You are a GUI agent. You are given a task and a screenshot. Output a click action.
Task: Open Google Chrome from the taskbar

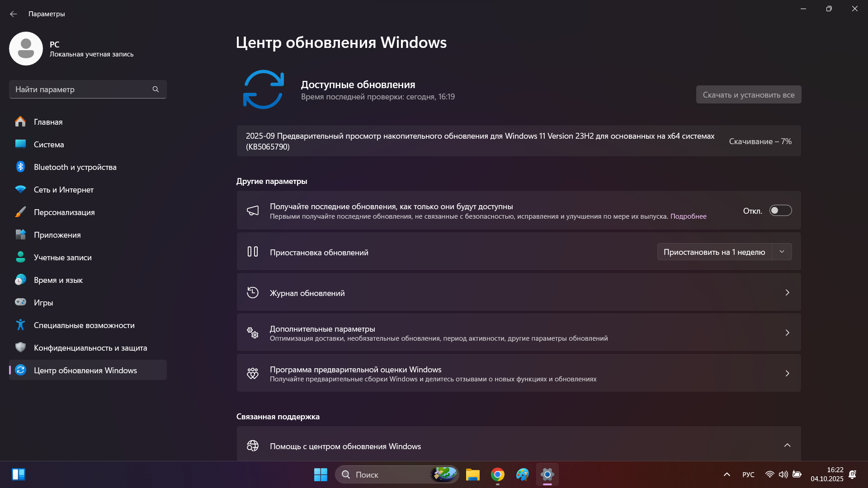498,474
